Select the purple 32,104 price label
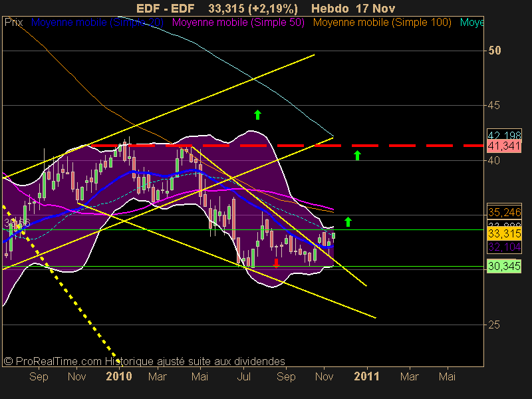Screen dimensions: 532x399 (x=504, y=247)
